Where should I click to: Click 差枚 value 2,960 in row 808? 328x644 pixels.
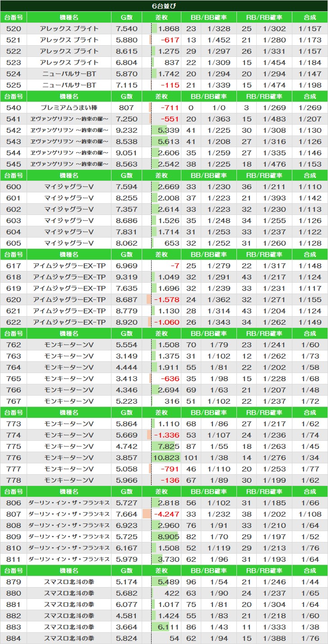[x=169, y=525]
